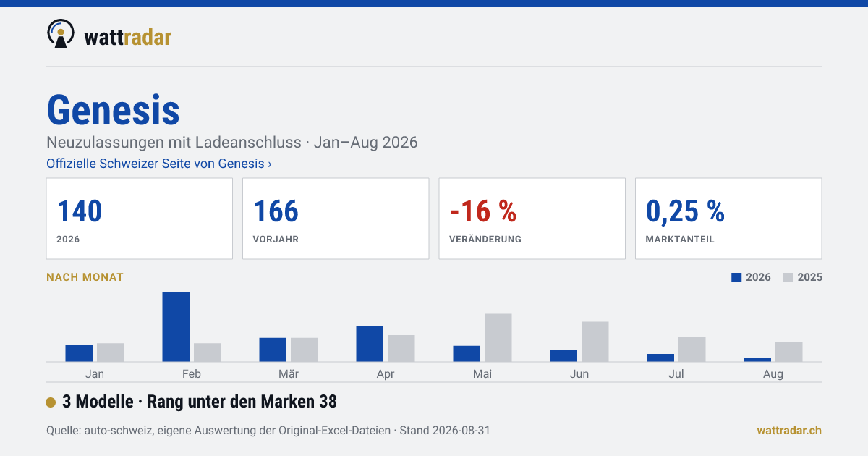Image resolution: width=868 pixels, height=456 pixels.
Task: Click the grey 2025 legend swatch
Action: [x=788, y=277]
